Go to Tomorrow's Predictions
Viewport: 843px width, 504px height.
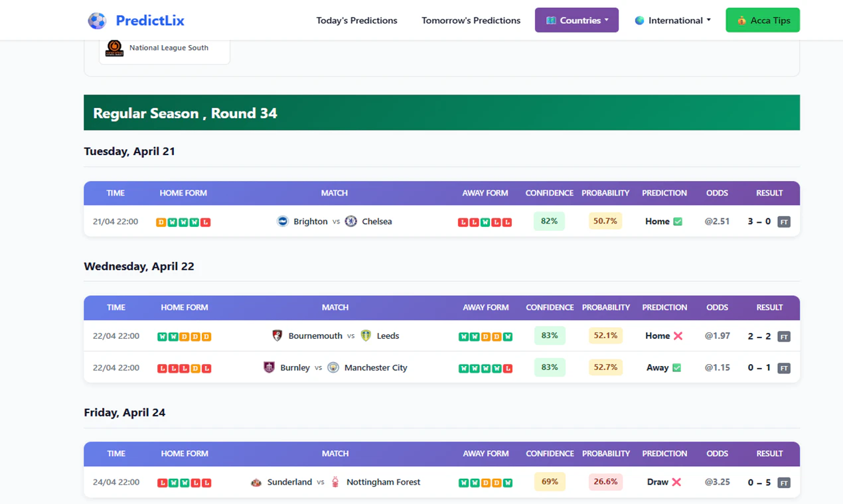coord(471,21)
